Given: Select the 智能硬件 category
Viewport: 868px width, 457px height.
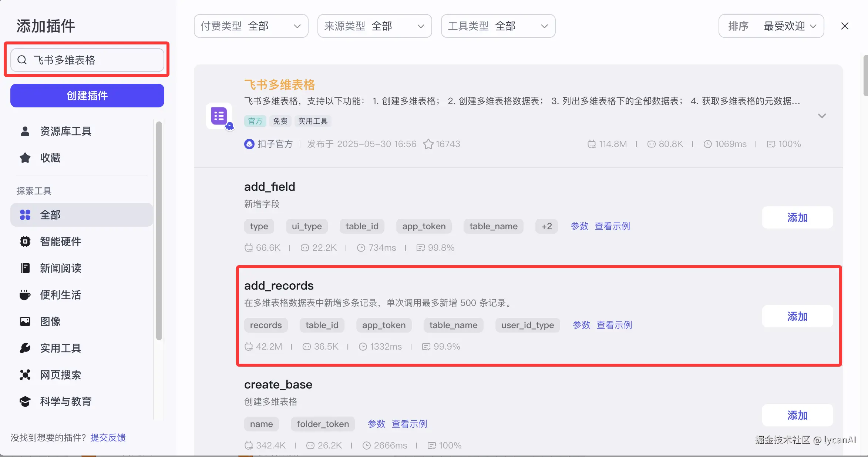Looking at the screenshot, I should point(60,241).
